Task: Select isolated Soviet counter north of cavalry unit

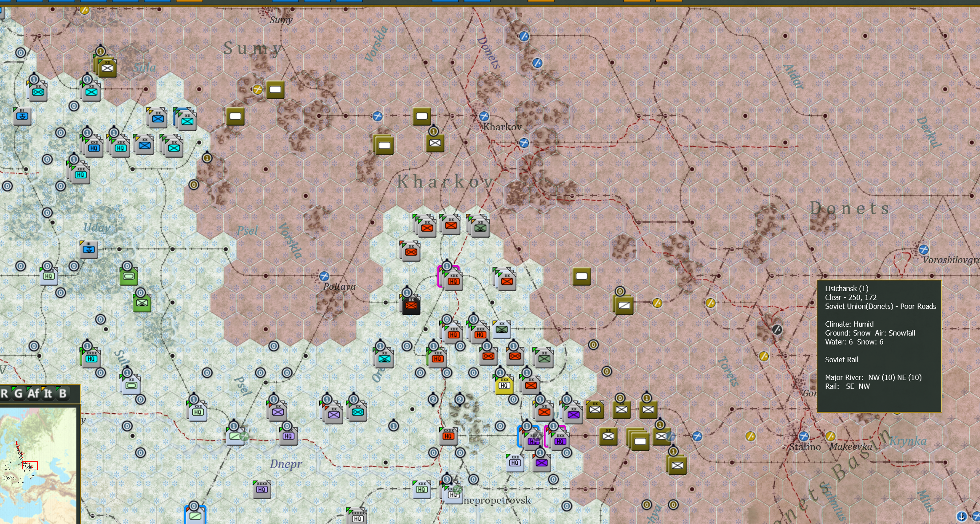Action: (x=582, y=276)
